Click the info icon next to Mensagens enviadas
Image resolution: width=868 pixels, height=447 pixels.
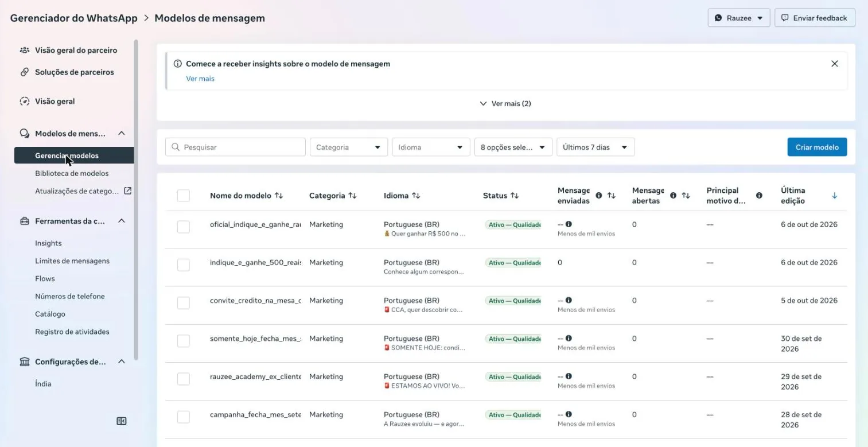(x=599, y=196)
